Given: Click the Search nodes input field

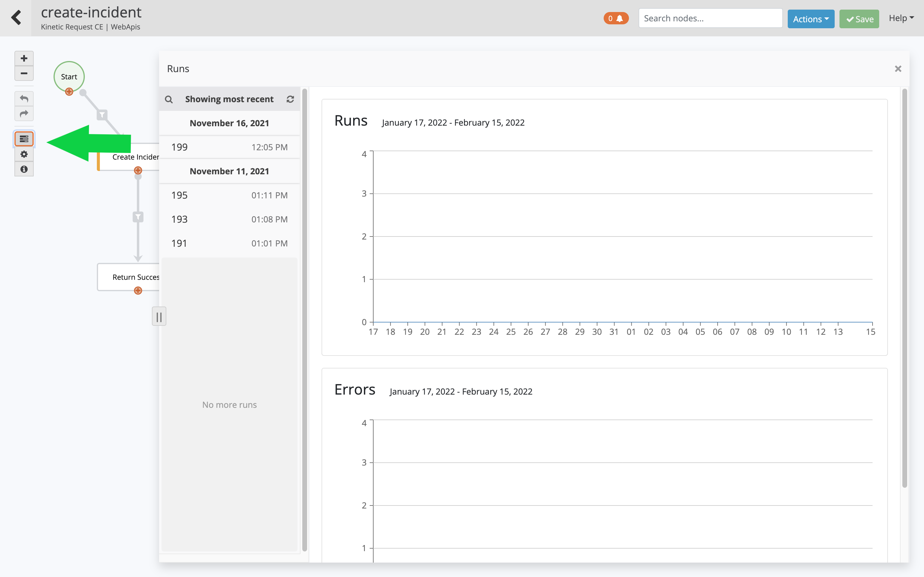Looking at the screenshot, I should click(710, 18).
